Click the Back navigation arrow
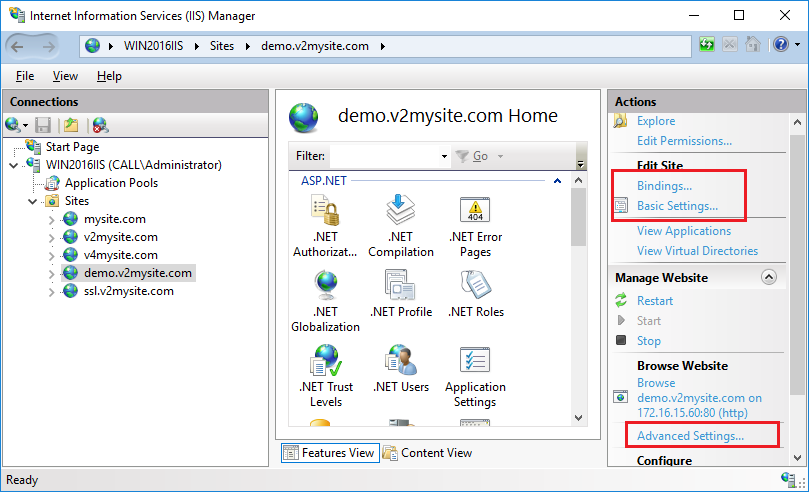Screen dimensions: 809x492 pos(17,47)
